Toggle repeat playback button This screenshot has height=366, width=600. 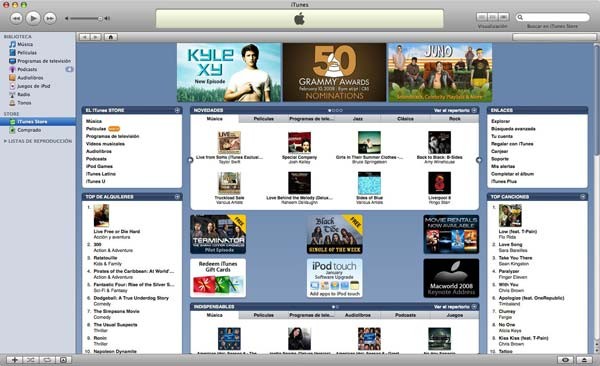[47, 360]
